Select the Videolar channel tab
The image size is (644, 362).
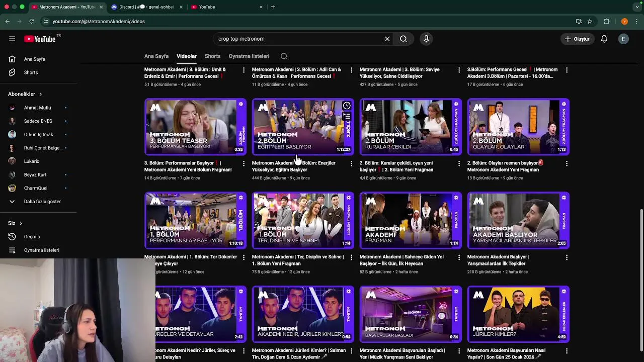coord(187,56)
